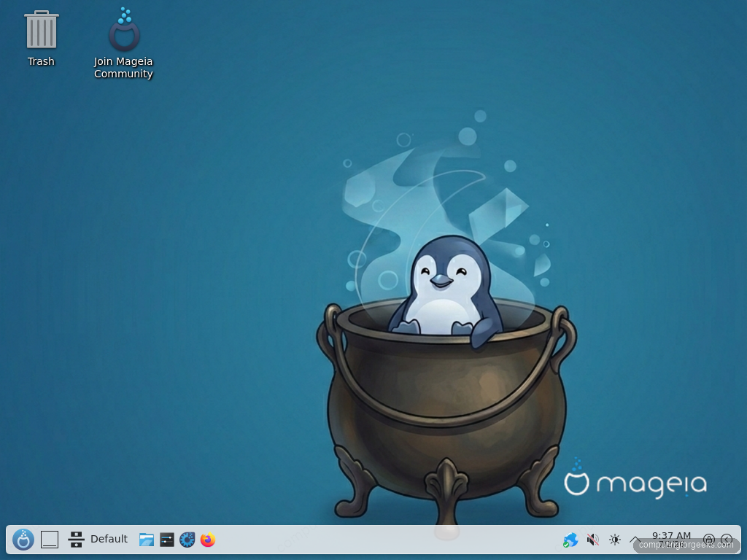
Task: Open the Trash desktop icon
Action: pos(41,38)
